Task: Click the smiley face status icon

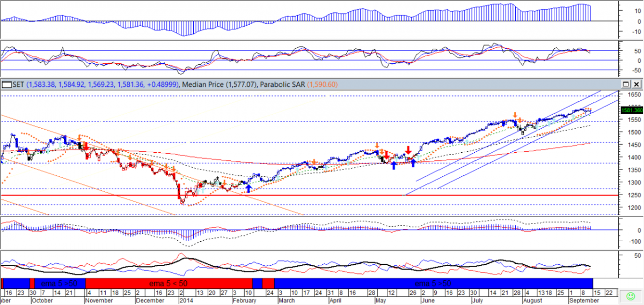Action: tap(630, 296)
